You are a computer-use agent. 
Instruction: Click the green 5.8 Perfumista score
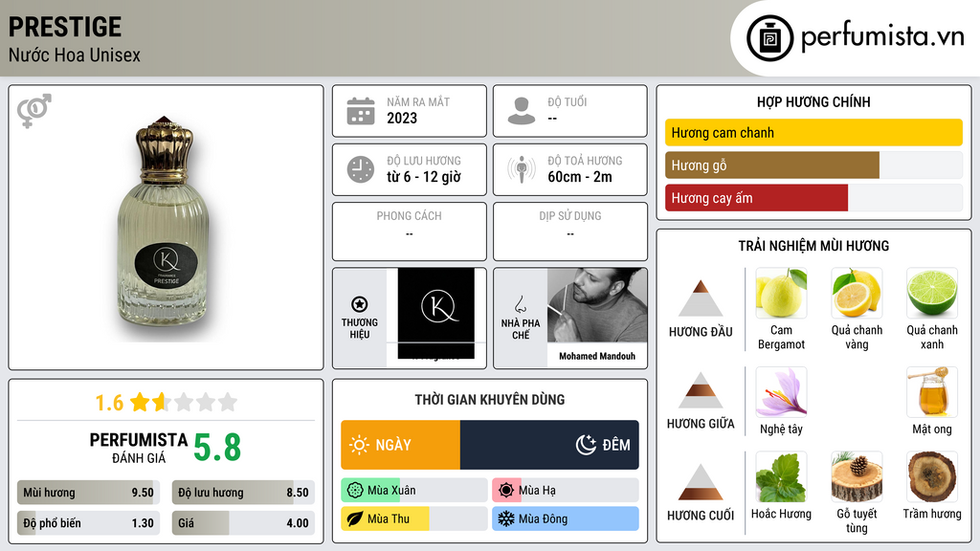(217, 448)
